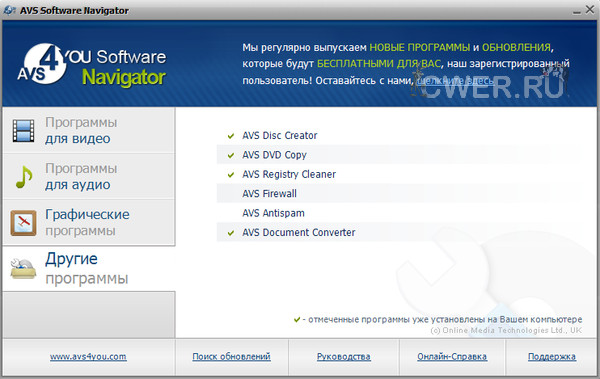Select the Другие программы tab
600x379 pixels.
pos(89,268)
